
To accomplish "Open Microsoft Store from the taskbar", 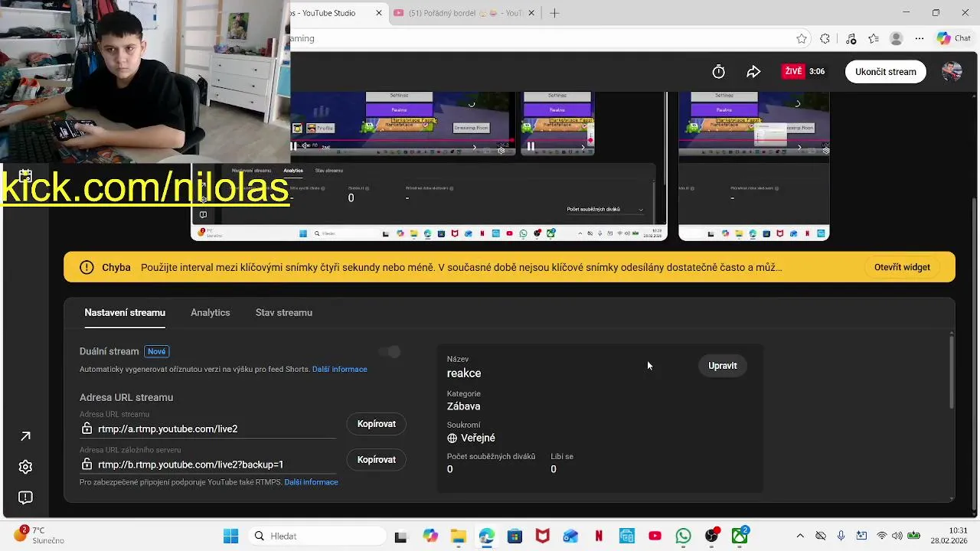I will click(x=514, y=536).
